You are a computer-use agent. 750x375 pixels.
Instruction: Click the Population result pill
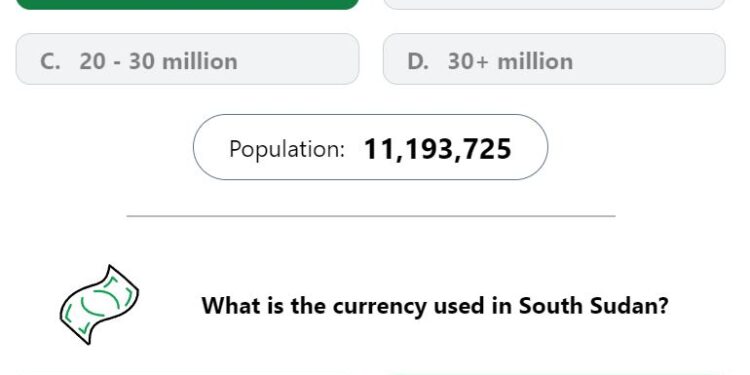(x=371, y=147)
